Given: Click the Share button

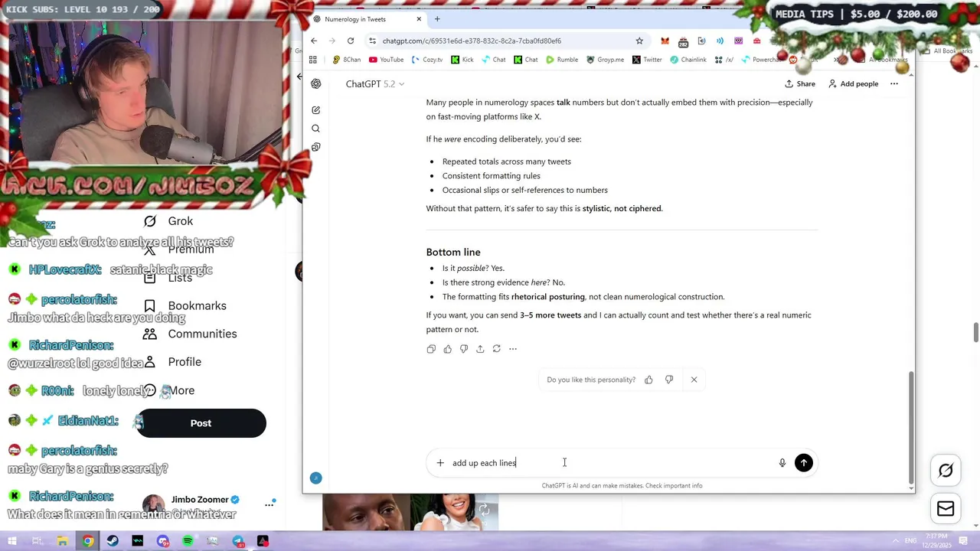Looking at the screenshot, I should tap(800, 83).
